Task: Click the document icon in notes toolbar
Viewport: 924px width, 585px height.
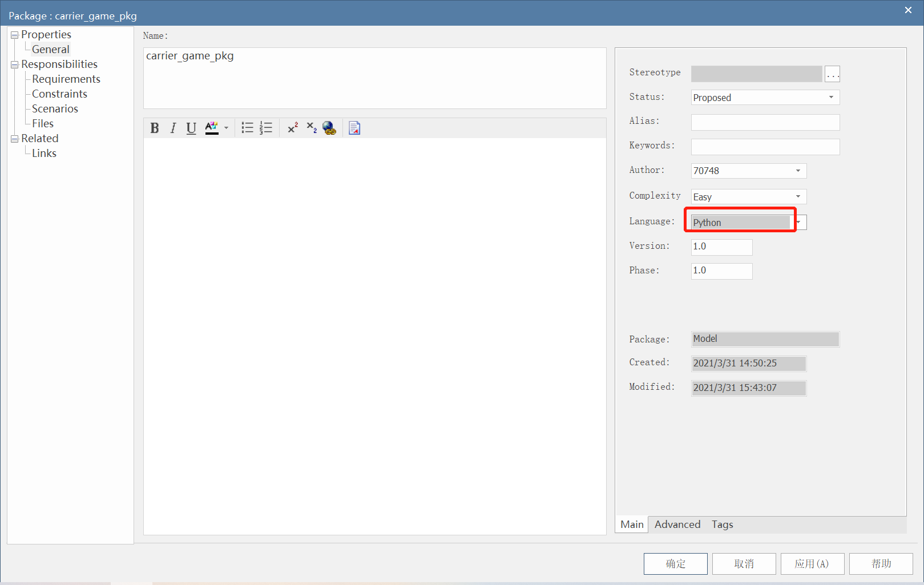Action: pyautogui.click(x=354, y=128)
